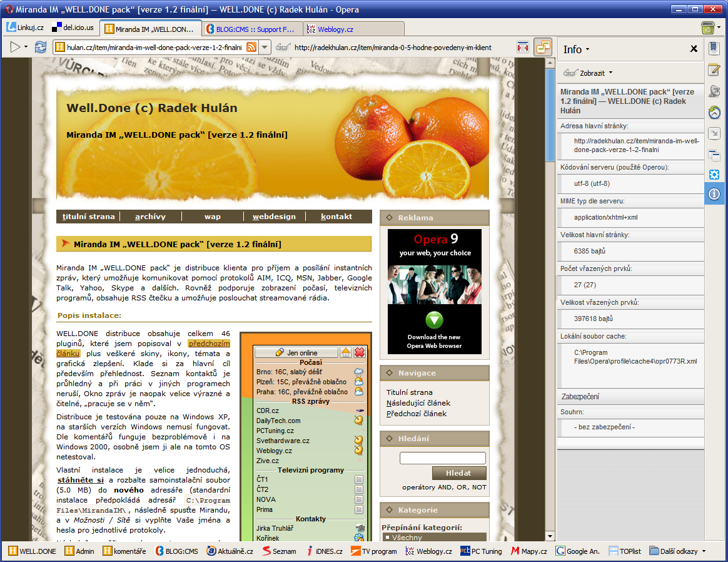Open the Transfers panel icon in sidebar

(714, 133)
